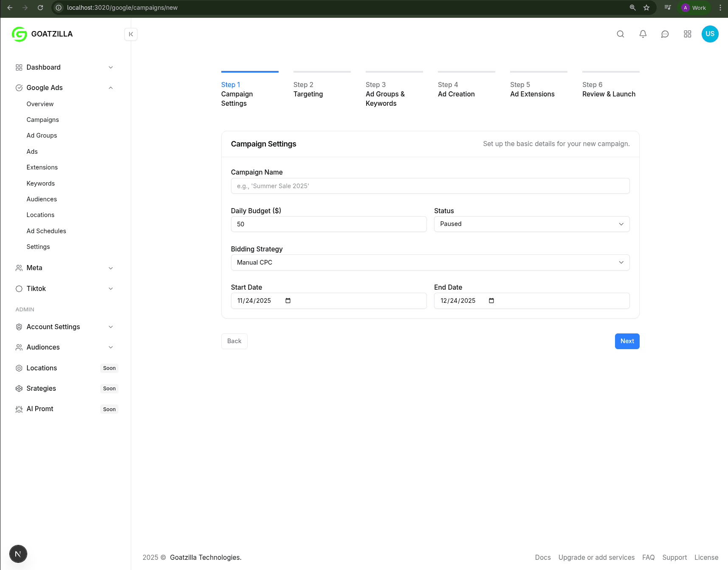This screenshot has height=570, width=728.
Task: Bookmark this page with the star icon
Action: pos(646,8)
